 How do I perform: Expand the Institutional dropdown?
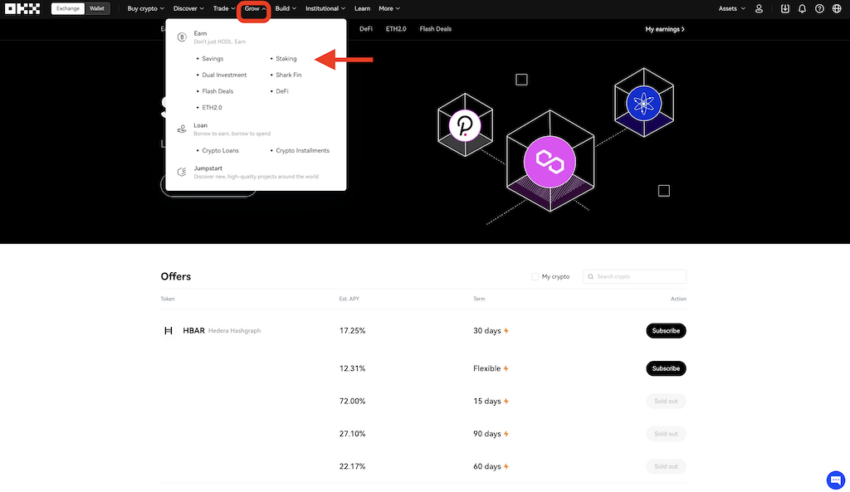click(x=325, y=9)
